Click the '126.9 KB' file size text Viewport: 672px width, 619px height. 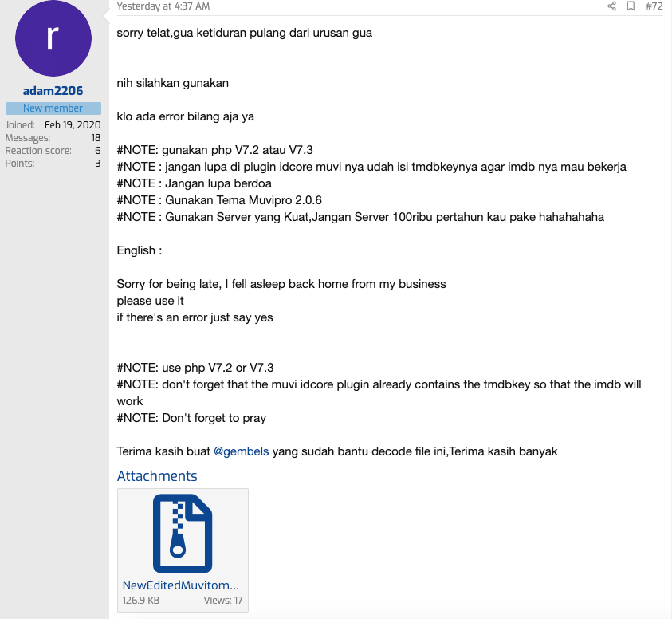click(140, 600)
